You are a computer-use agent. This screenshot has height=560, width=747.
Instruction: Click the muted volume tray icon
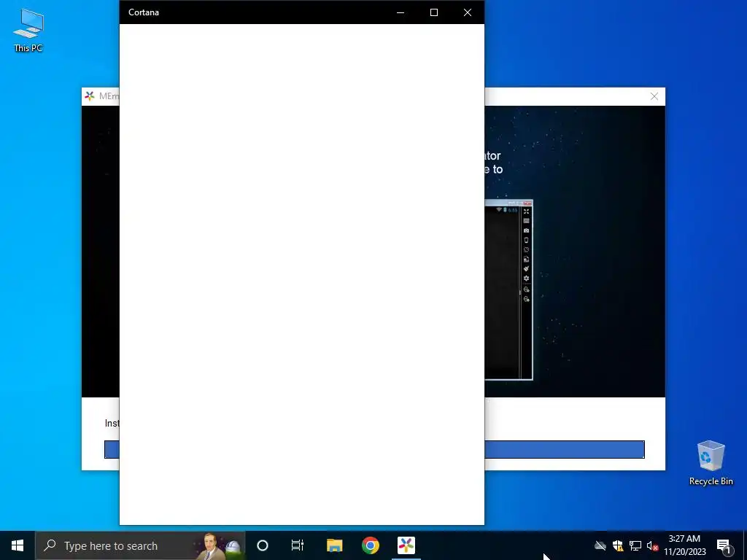pos(652,545)
